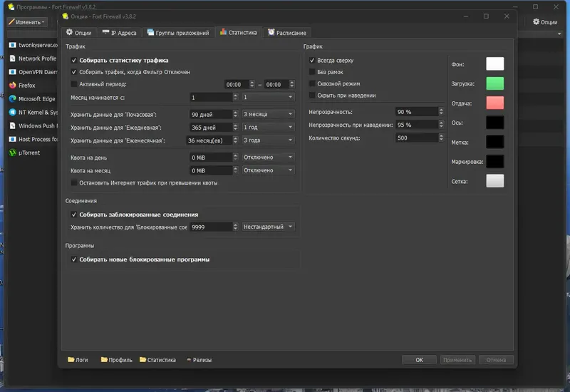
Task: Enable the 'Без рамок' checkbox
Action: click(312, 72)
